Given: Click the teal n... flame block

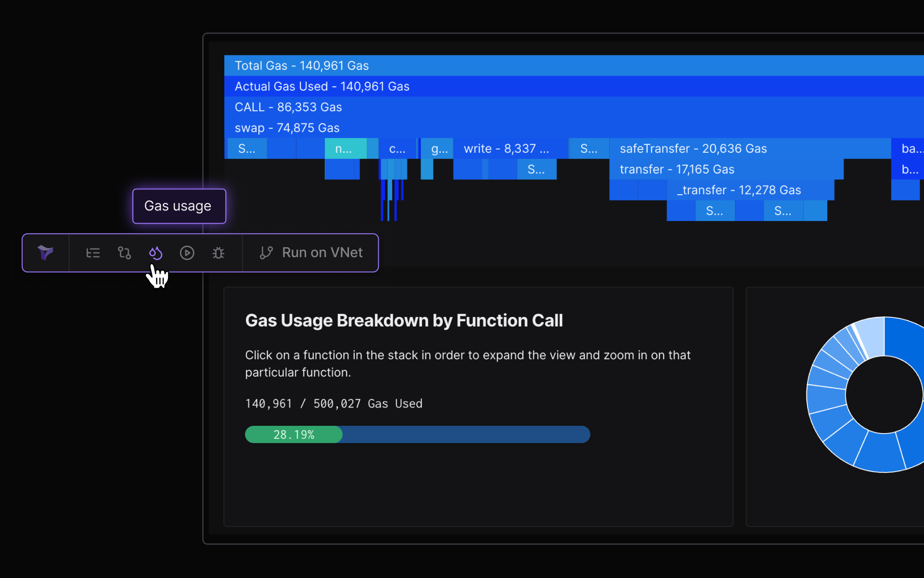Looking at the screenshot, I should coord(346,148).
